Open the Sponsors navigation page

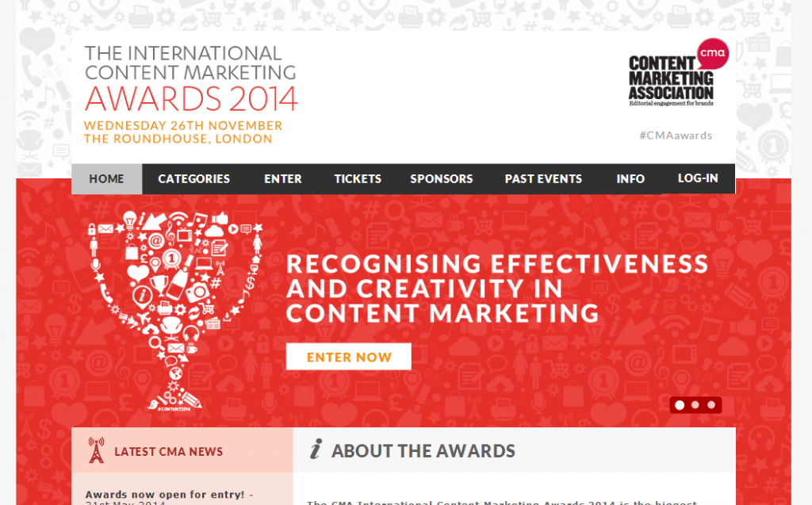(x=441, y=179)
